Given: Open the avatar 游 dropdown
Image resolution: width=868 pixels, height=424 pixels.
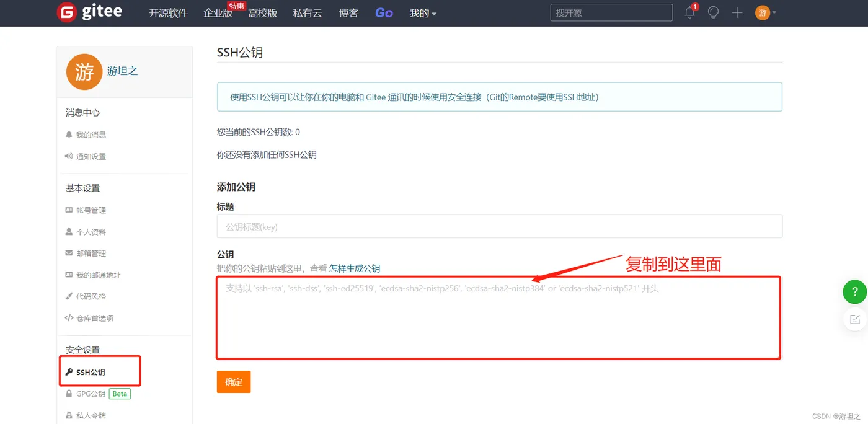Looking at the screenshot, I should tap(764, 12).
